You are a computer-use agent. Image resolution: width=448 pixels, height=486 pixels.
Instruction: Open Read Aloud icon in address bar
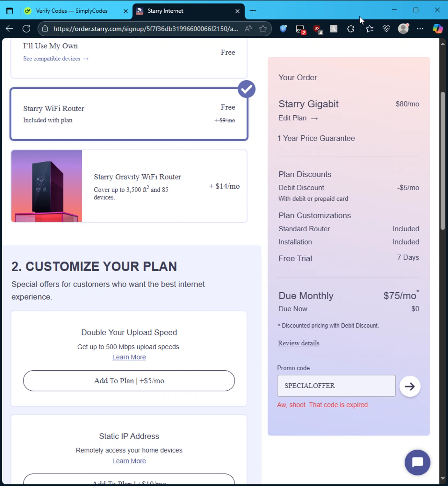click(248, 29)
